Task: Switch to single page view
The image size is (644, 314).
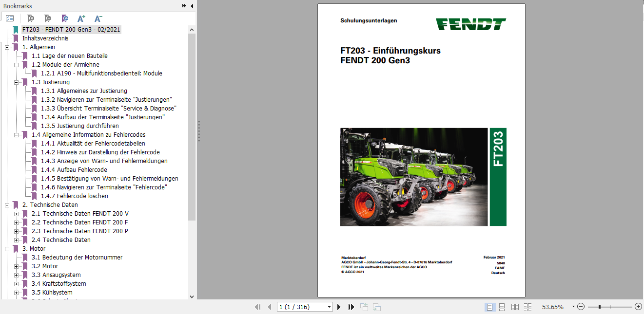Action: pos(489,307)
